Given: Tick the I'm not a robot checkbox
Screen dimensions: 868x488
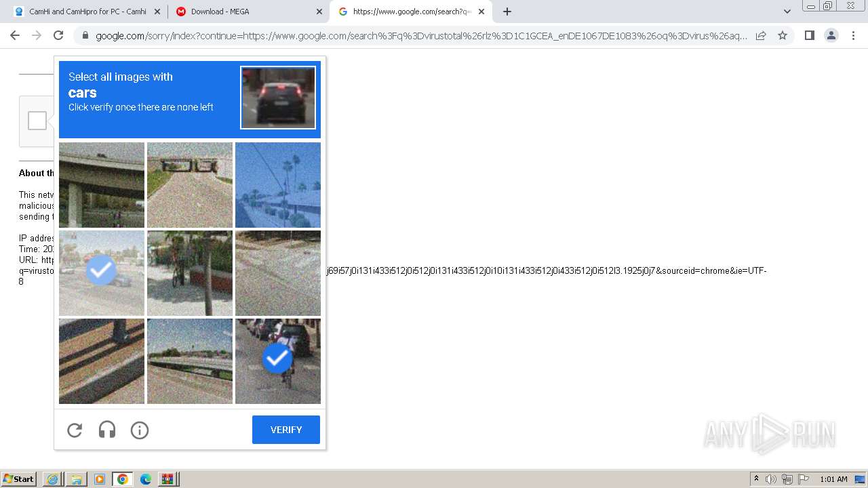Looking at the screenshot, I should 37,121.
